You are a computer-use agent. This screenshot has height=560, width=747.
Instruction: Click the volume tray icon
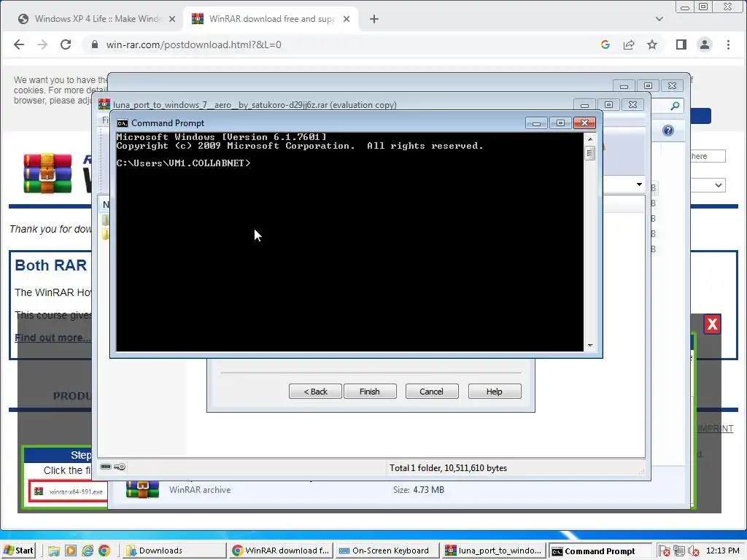(694, 551)
